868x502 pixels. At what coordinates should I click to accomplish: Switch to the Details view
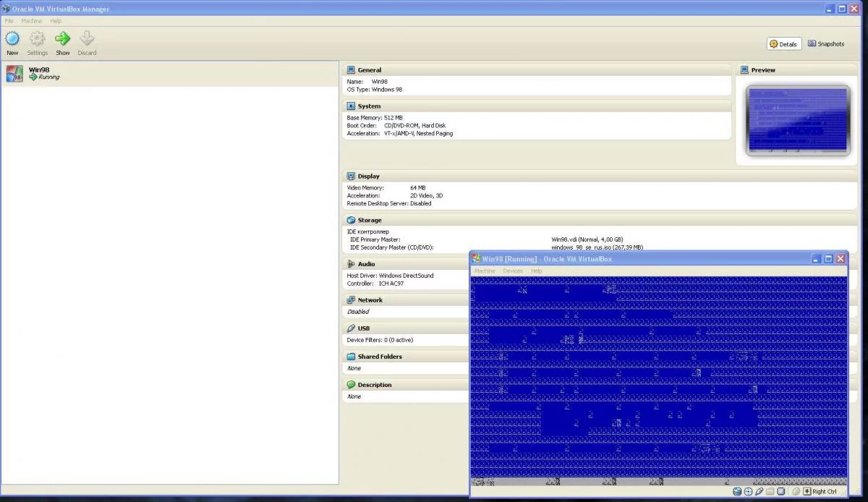(x=783, y=44)
